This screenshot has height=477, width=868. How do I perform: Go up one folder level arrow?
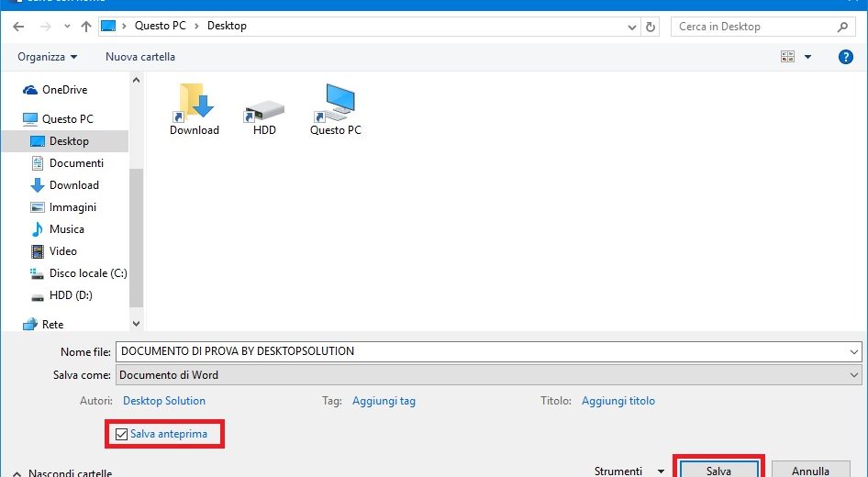coord(86,27)
